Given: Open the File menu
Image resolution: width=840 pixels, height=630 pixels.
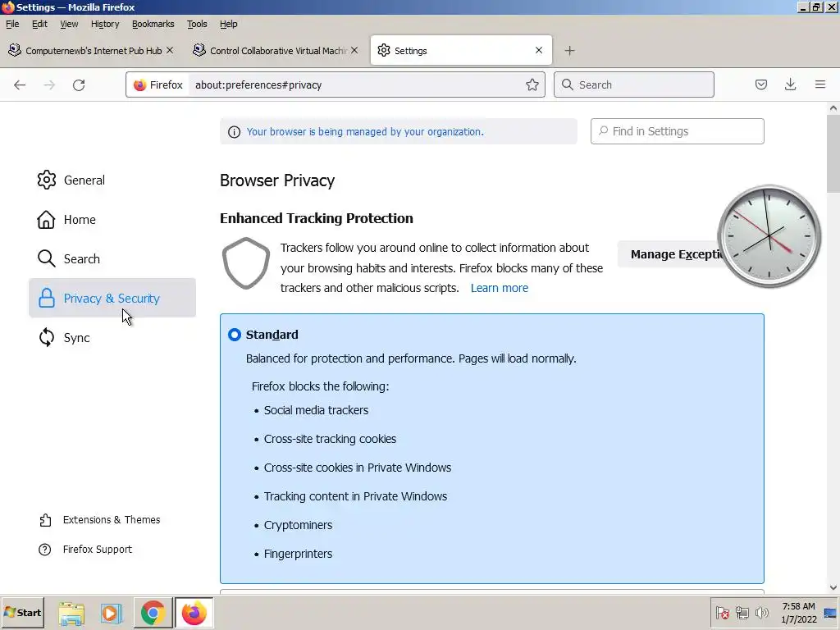Looking at the screenshot, I should click(x=12, y=24).
